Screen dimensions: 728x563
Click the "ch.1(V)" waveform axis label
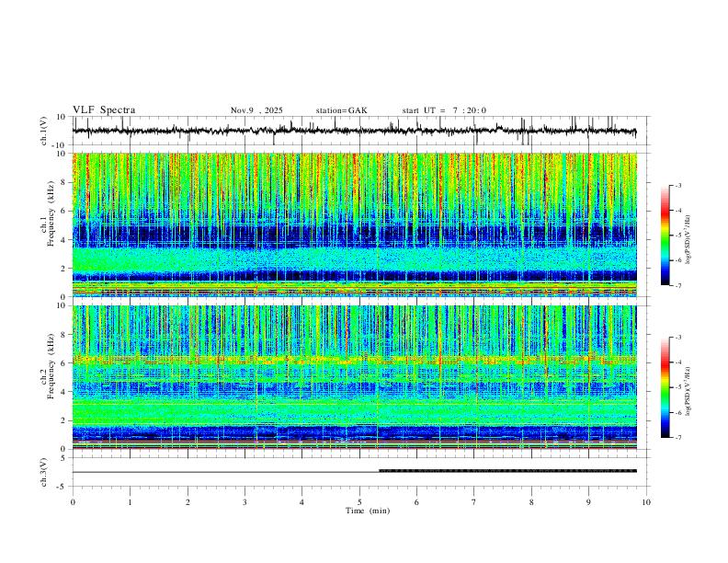[43, 131]
